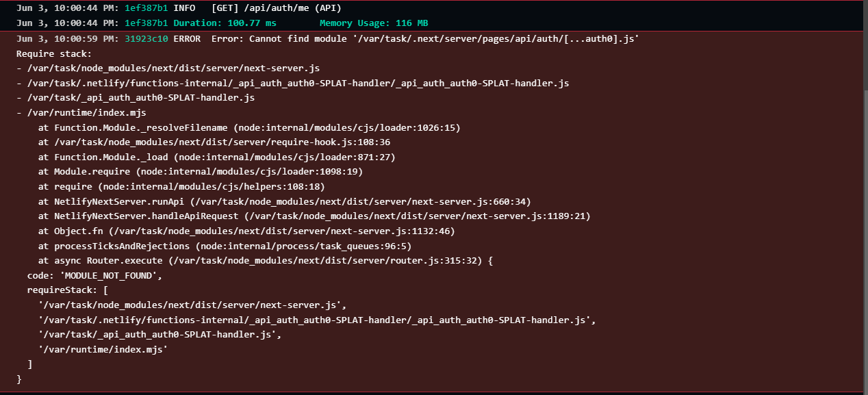Click the ERROR level label
The width and height of the screenshot is (868, 395).
[x=187, y=39]
